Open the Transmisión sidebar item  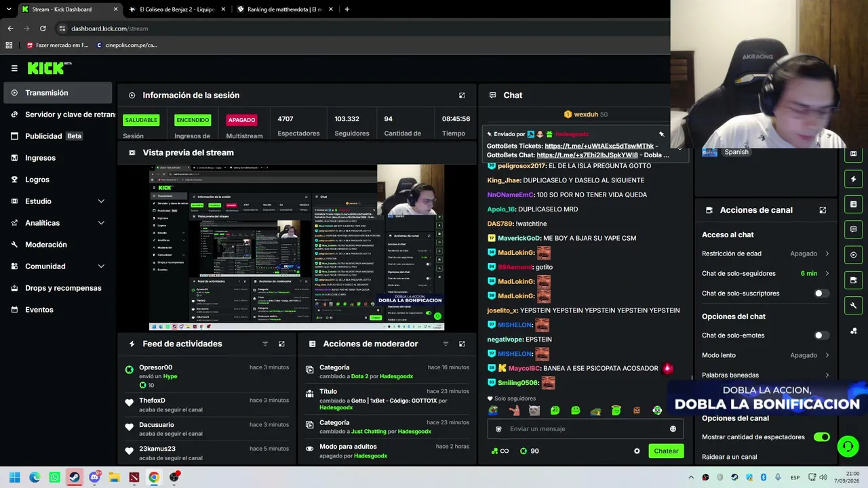[58, 93]
